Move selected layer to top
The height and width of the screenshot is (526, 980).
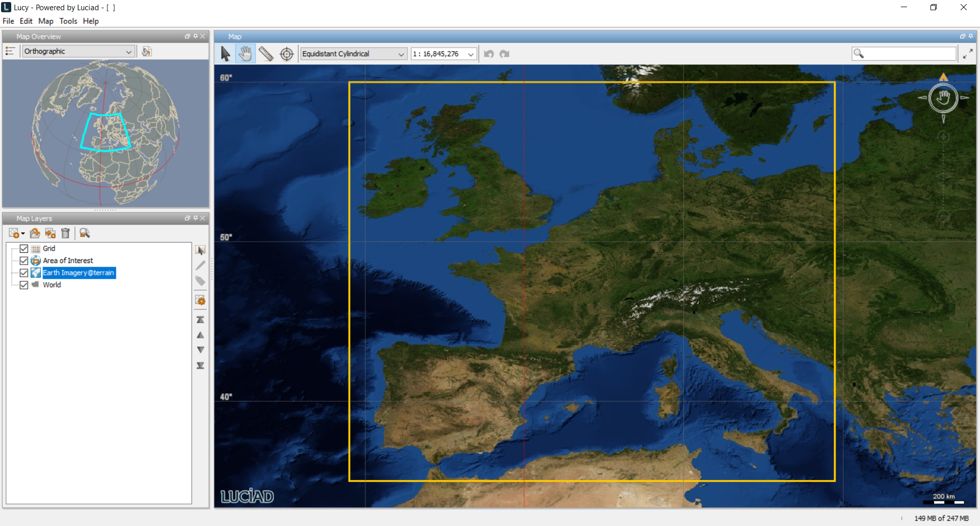pyautogui.click(x=201, y=320)
